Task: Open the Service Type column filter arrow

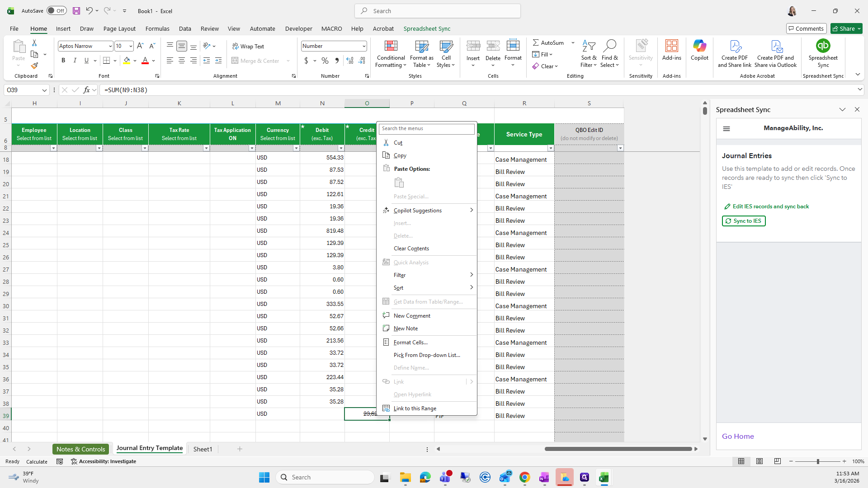Action: click(x=550, y=148)
